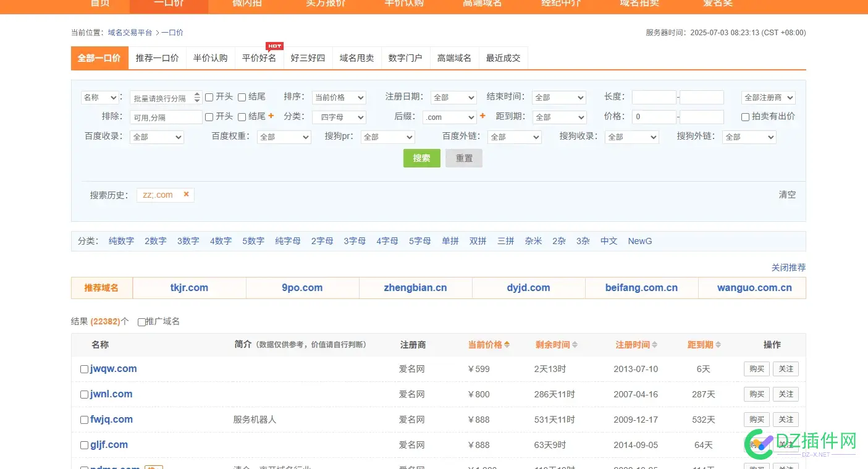868x469 pixels.
Task: Select the checkbox beside jwqw.com
Action: coord(84,368)
